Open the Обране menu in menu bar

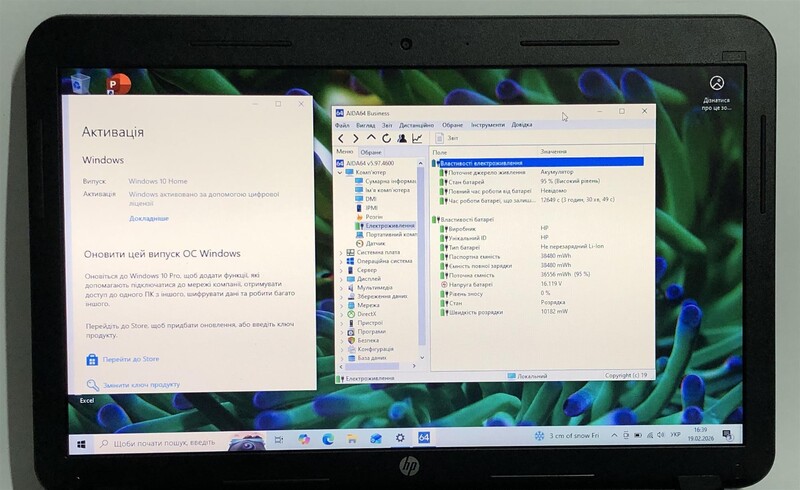pos(452,125)
